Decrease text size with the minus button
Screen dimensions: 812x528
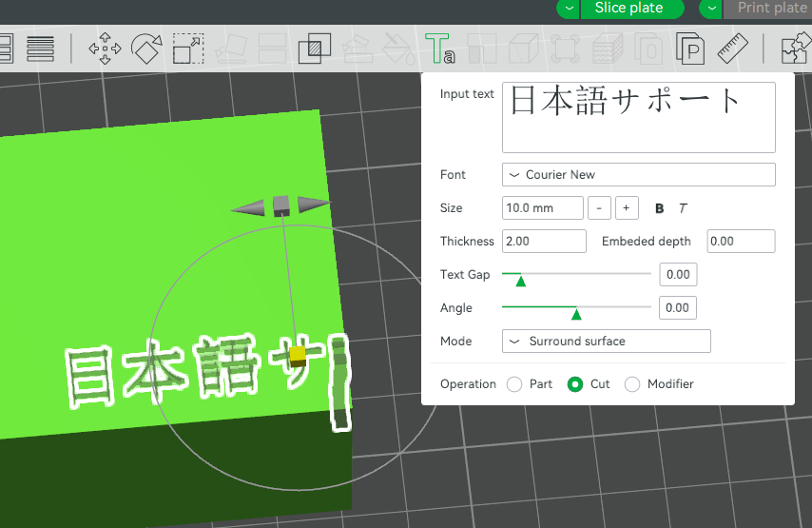599,207
